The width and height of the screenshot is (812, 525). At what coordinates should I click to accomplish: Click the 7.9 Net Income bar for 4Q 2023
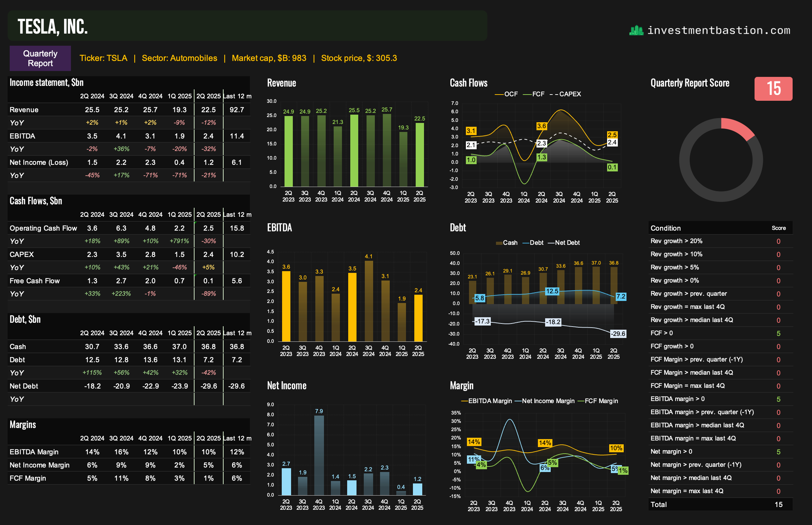point(319,455)
